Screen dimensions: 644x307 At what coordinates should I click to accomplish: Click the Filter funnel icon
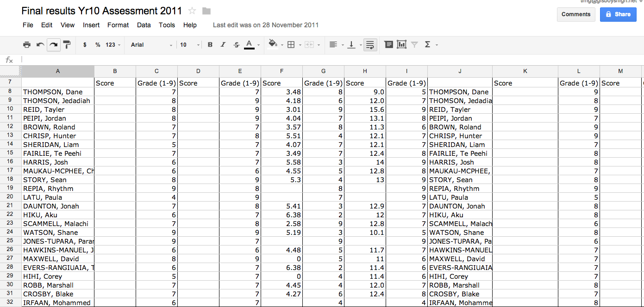[414, 45]
